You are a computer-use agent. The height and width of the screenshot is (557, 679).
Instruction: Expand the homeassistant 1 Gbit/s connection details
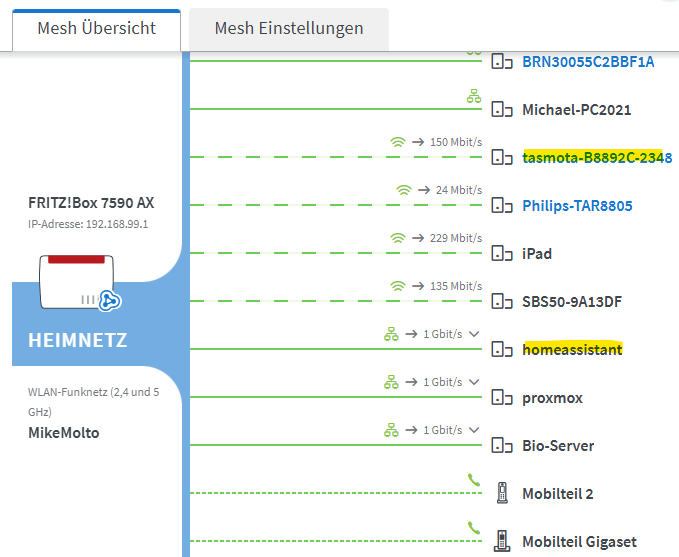[474, 334]
